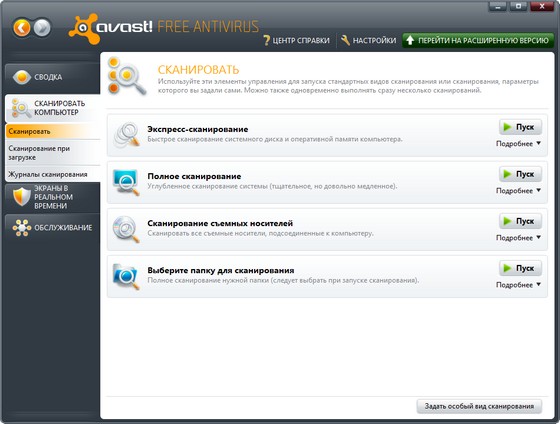The height and width of the screenshot is (424, 560).
Task: Click Задать особый вид сканирования button
Action: click(479, 406)
